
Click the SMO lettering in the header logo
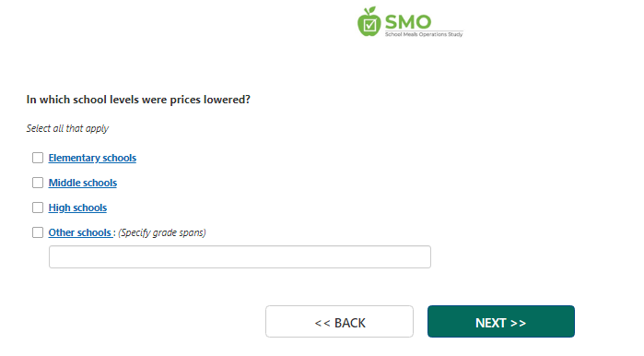408,22
